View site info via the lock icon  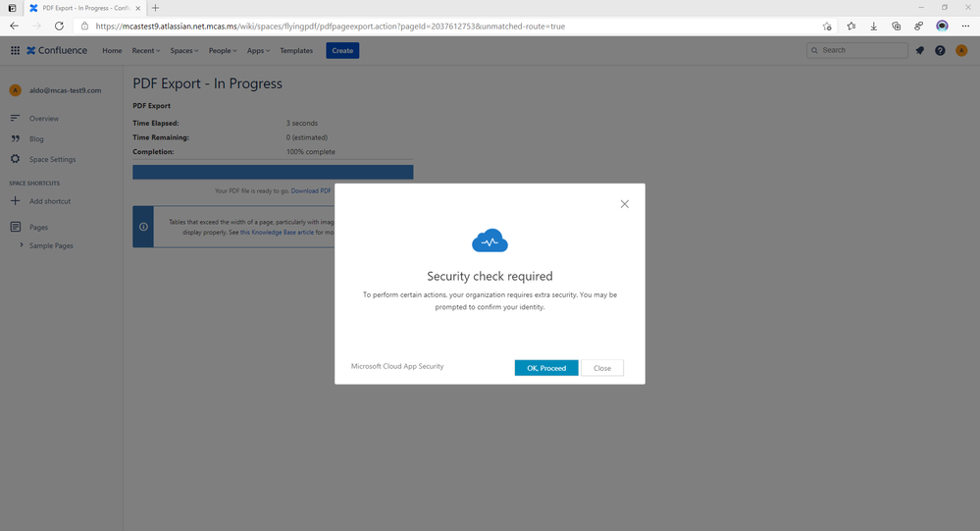(x=85, y=27)
